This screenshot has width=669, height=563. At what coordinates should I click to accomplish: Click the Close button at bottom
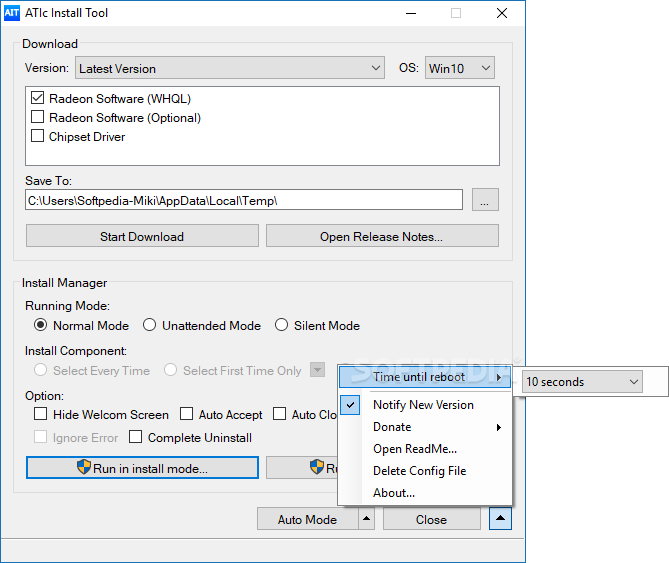431,519
